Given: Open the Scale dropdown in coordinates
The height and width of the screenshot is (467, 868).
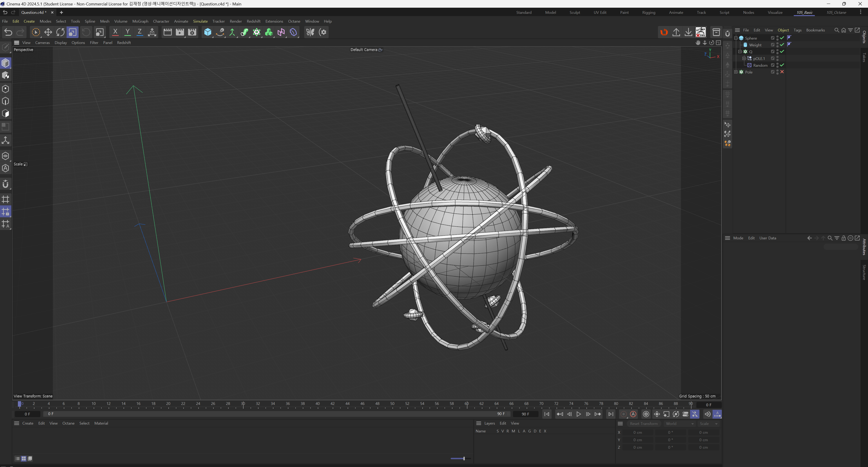Looking at the screenshot, I should click(x=709, y=424).
